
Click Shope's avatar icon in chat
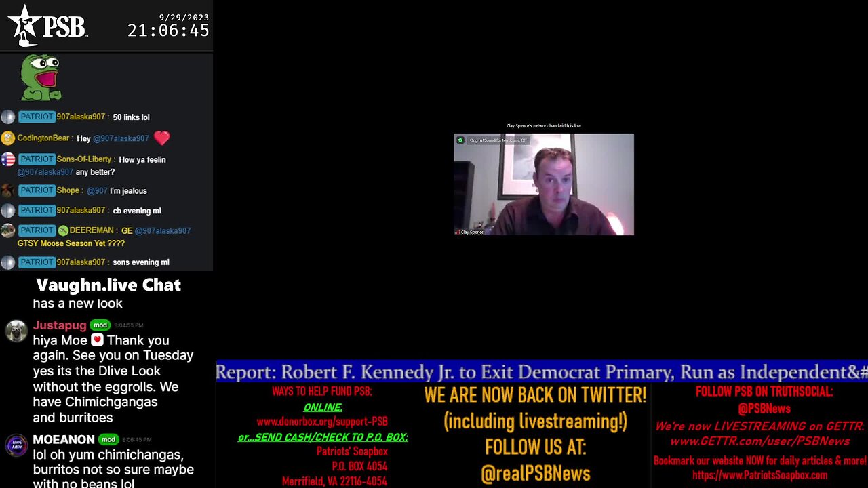[x=8, y=190]
